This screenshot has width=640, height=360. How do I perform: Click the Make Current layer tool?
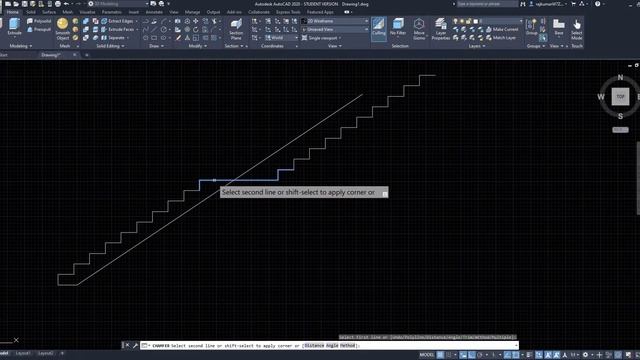501,29
